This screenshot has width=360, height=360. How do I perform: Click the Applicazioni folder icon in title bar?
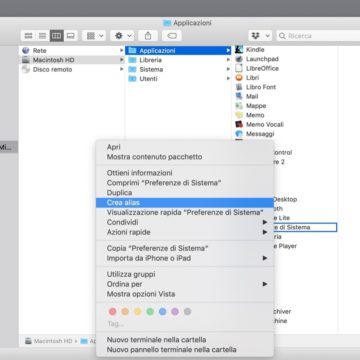tap(167, 23)
